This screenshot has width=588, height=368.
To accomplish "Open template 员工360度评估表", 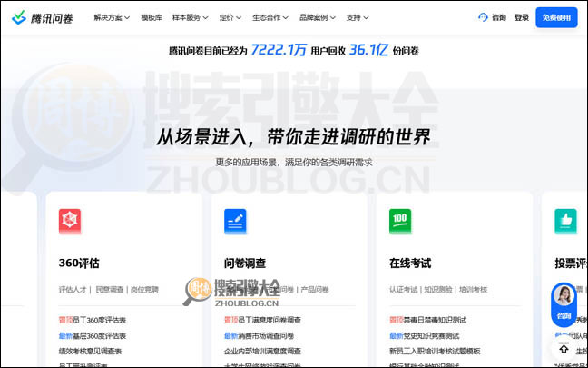I will click(x=99, y=321).
